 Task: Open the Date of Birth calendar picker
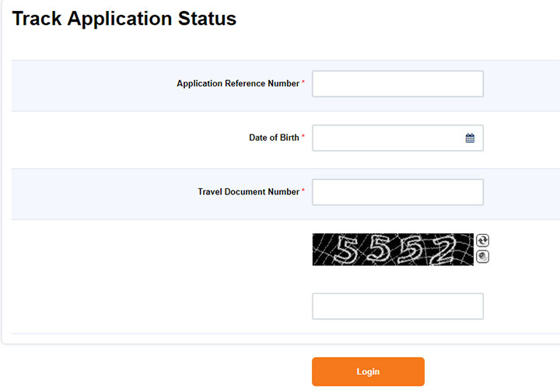point(470,138)
